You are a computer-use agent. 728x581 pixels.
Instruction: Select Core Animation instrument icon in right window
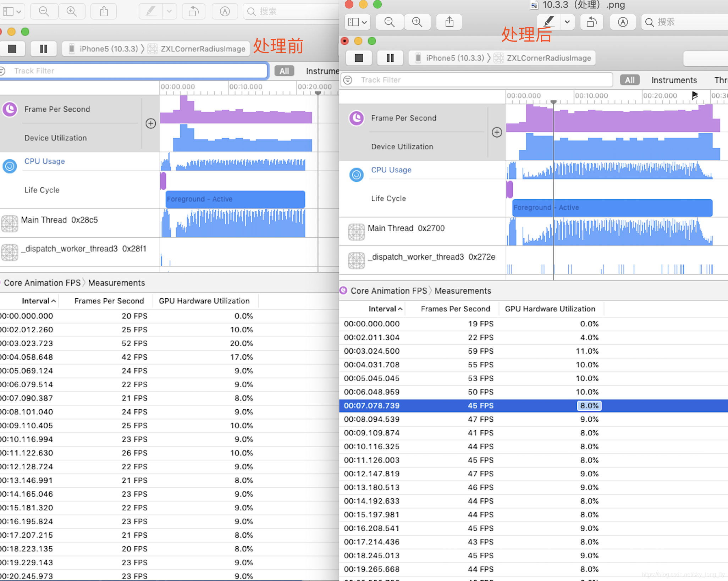pos(356,118)
